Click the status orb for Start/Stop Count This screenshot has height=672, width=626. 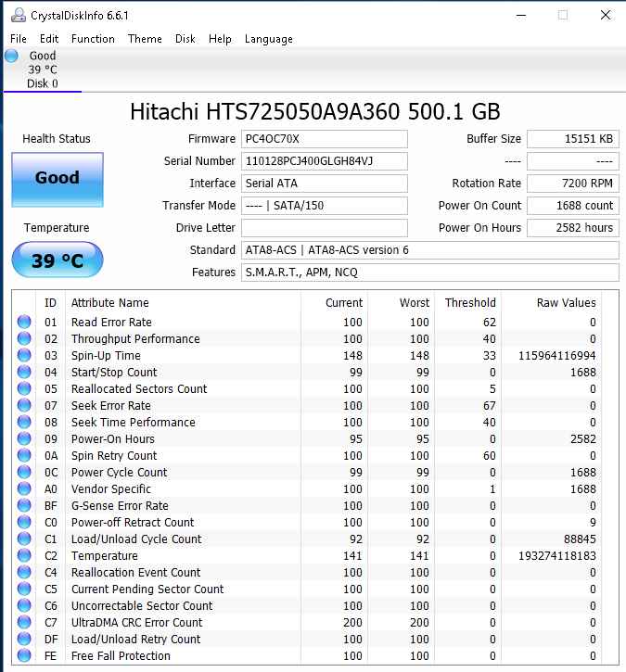coord(24,372)
